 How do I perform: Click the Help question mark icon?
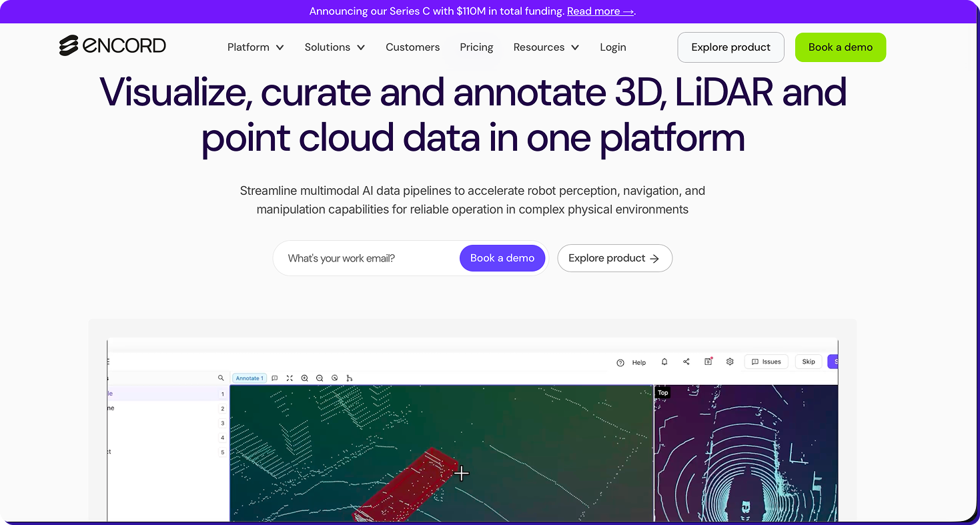[x=620, y=362]
